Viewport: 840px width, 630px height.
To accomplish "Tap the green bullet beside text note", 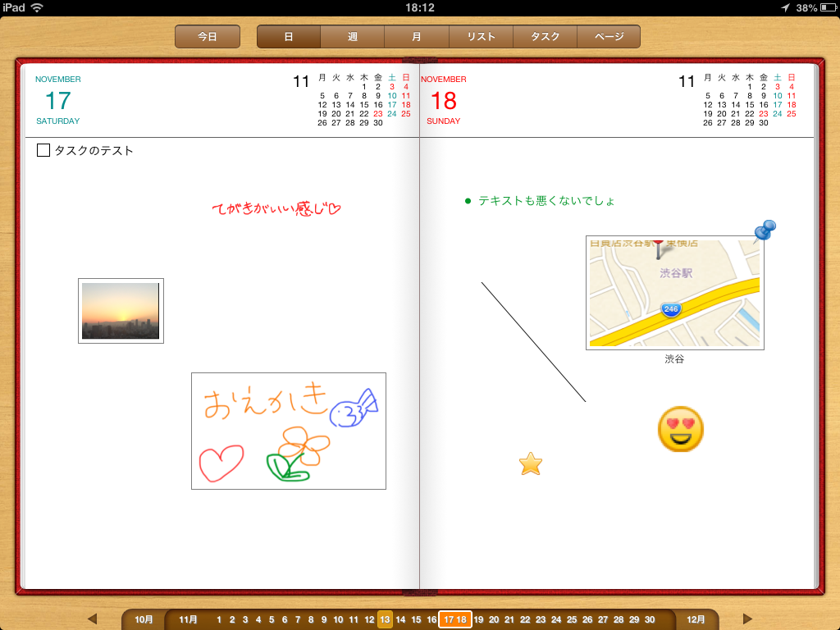I will [468, 201].
